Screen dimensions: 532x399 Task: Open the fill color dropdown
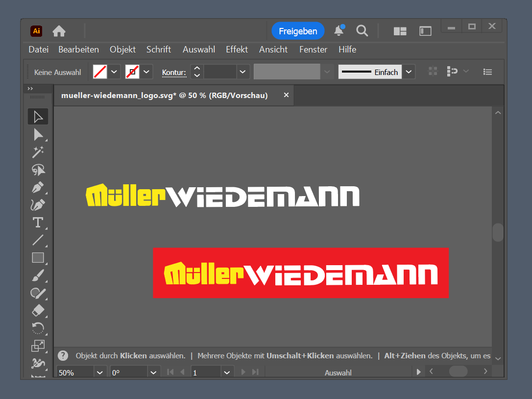(x=114, y=72)
